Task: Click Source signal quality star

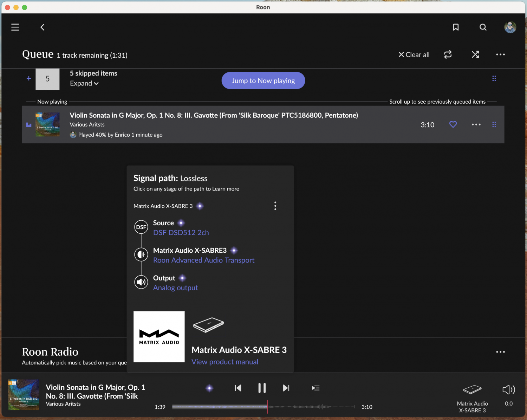Action: [181, 223]
